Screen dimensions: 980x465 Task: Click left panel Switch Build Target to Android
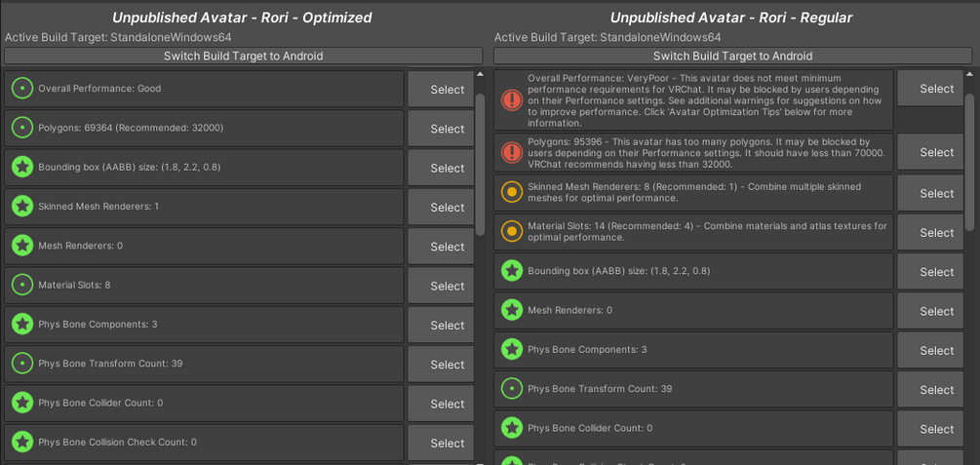tap(243, 57)
